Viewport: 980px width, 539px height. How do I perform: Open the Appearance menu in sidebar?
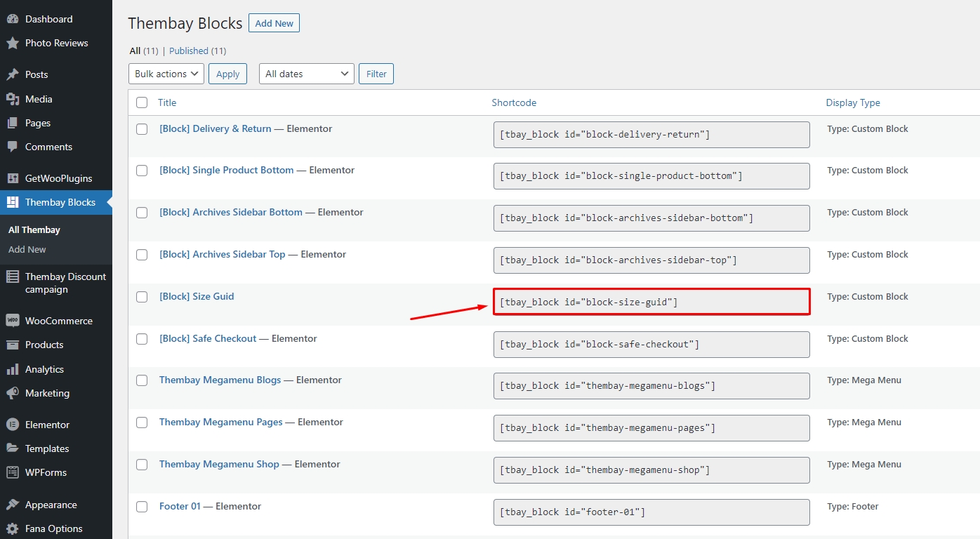click(x=51, y=505)
